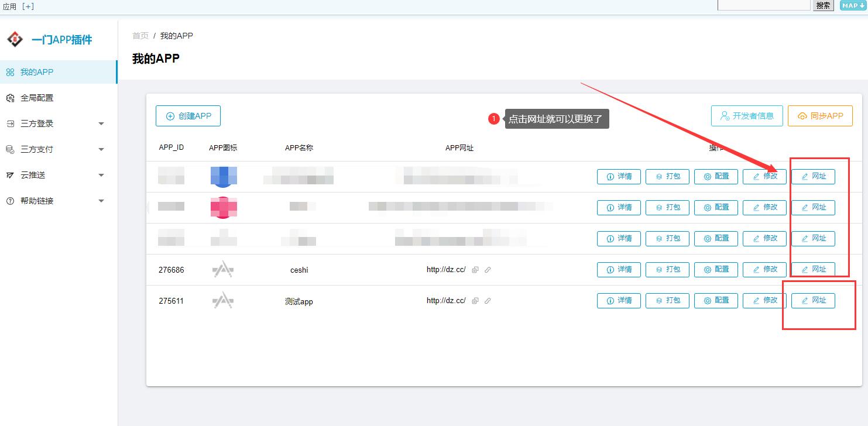Click 网址 button for ceshi app

(813, 270)
